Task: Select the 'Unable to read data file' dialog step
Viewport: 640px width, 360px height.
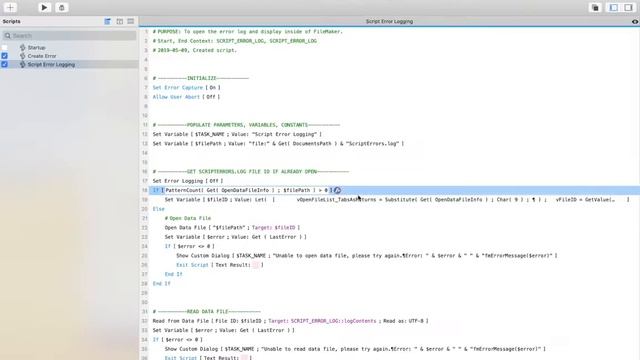Action: point(355,349)
